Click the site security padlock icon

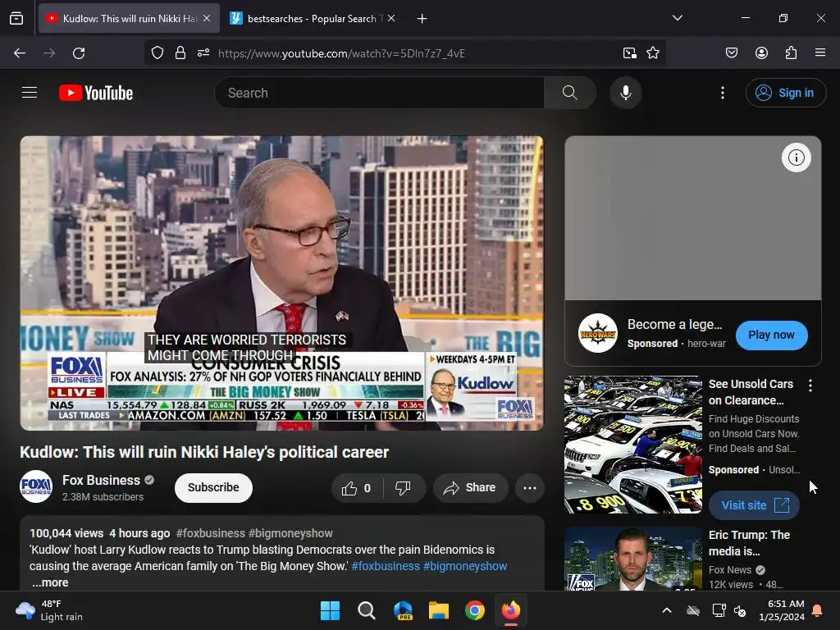180,53
